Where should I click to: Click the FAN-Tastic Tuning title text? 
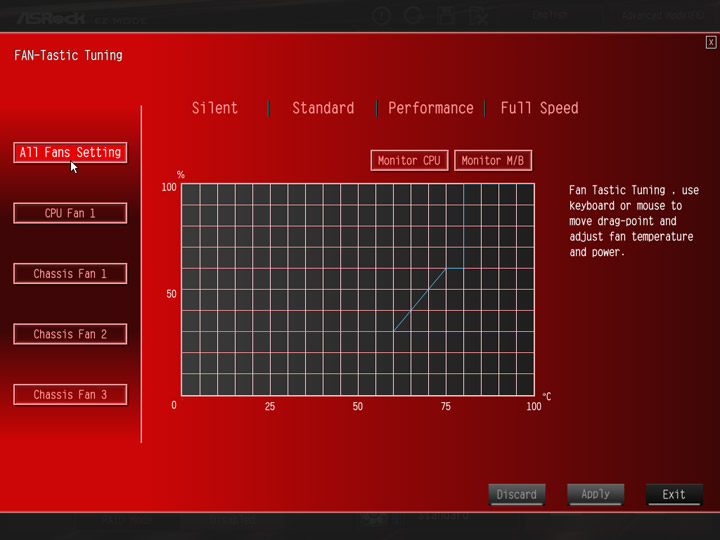pos(68,56)
